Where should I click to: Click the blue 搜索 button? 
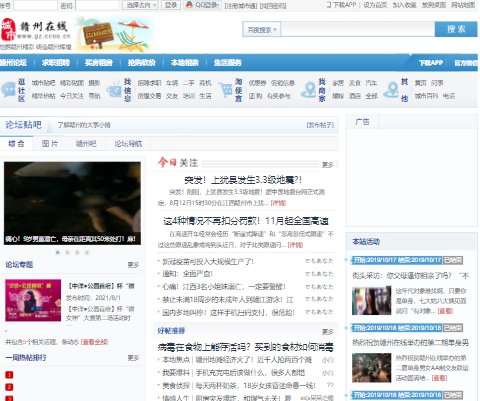click(456, 29)
